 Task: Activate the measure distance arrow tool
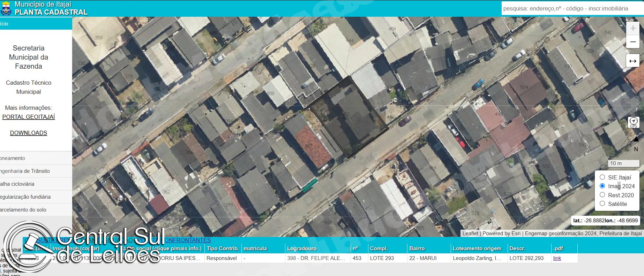point(633,61)
